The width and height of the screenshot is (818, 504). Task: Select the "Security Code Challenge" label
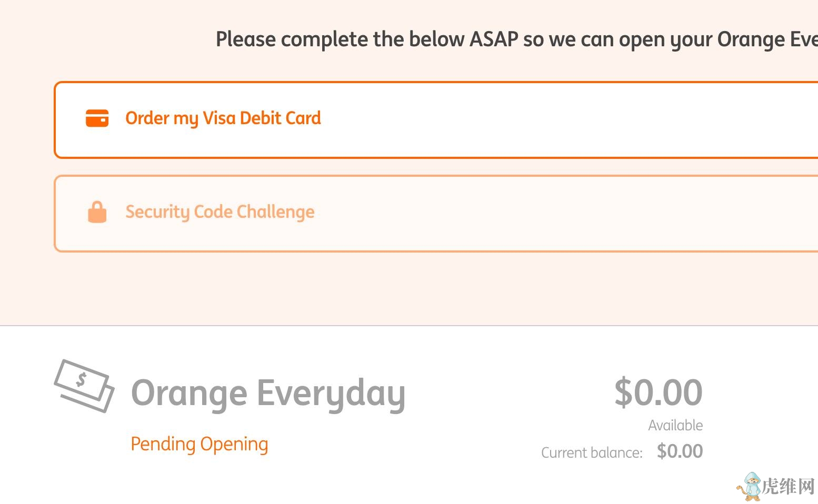pos(220,212)
